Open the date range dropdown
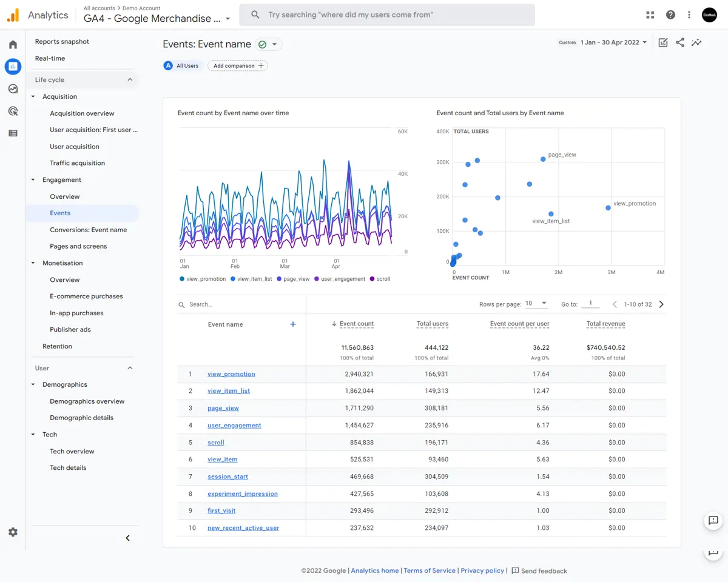Viewport: 728px width, 582px height. click(613, 42)
